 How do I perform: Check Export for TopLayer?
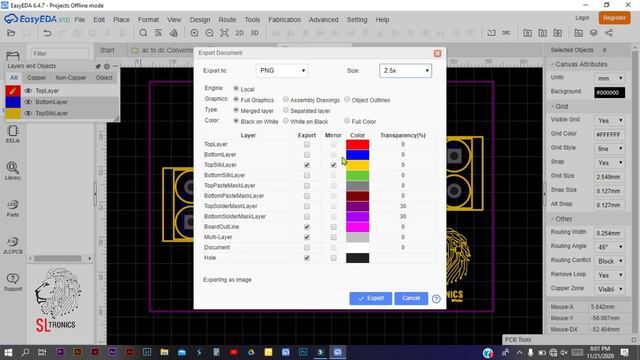[x=307, y=144]
